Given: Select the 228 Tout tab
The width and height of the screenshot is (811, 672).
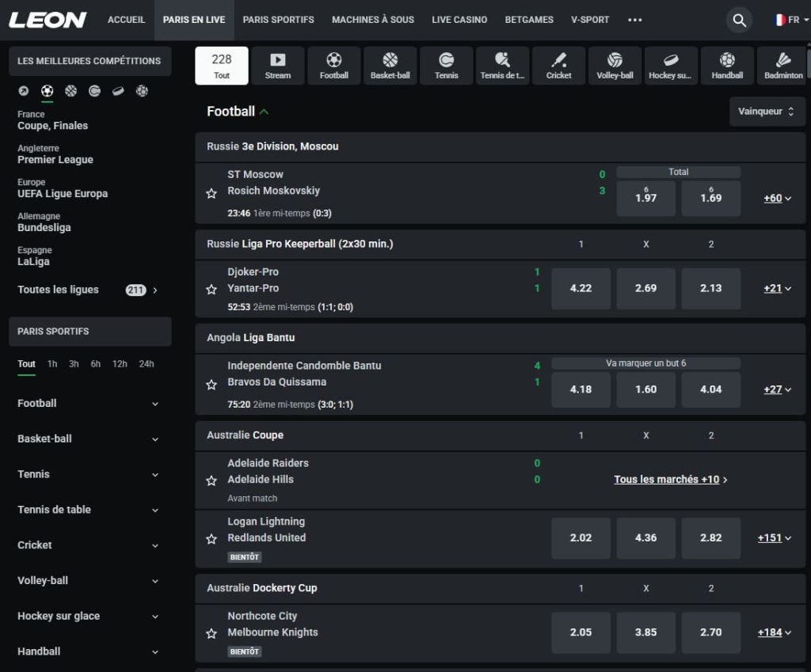Looking at the screenshot, I should (222, 66).
